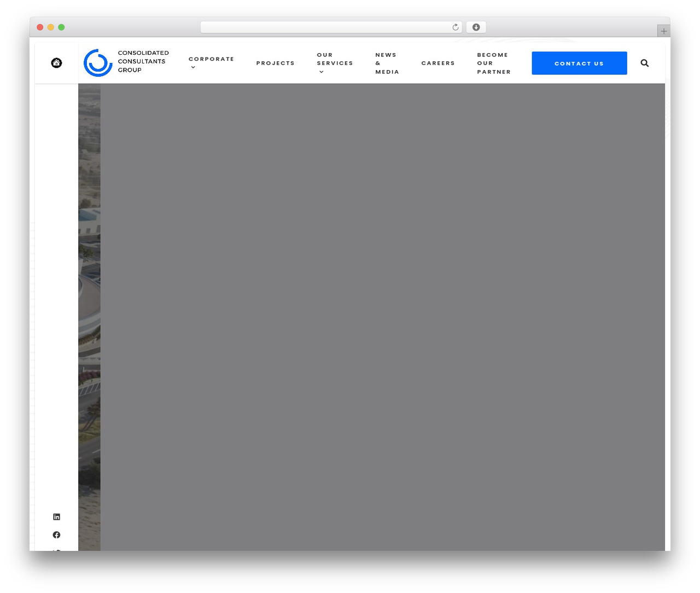
Task: Go to the Projects page
Action: [276, 63]
